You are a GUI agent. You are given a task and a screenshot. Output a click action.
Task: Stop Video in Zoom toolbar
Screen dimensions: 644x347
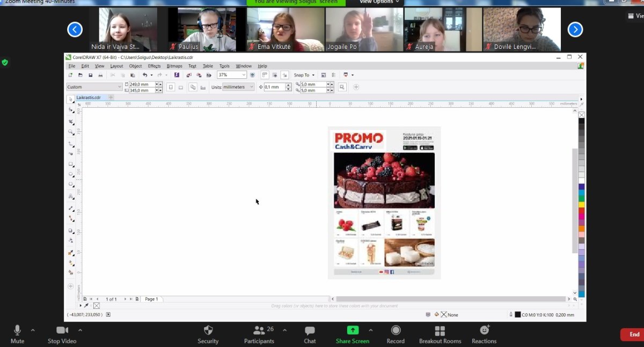point(62,334)
